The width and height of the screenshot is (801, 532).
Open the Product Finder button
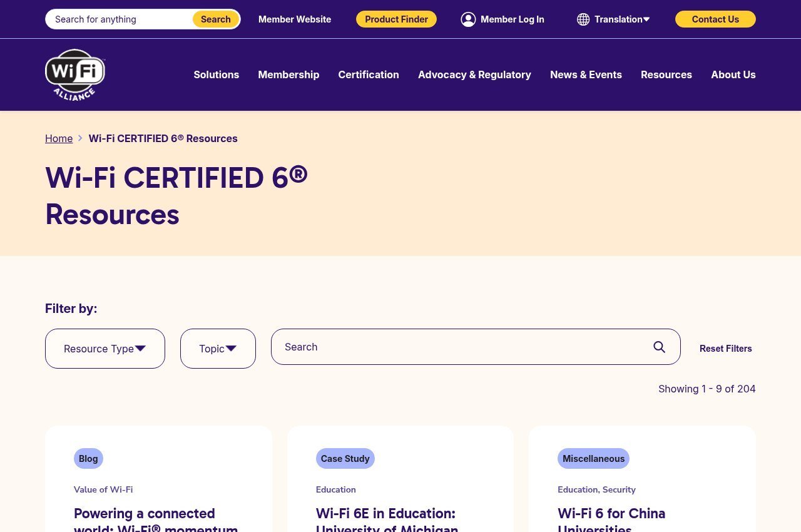[396, 19]
